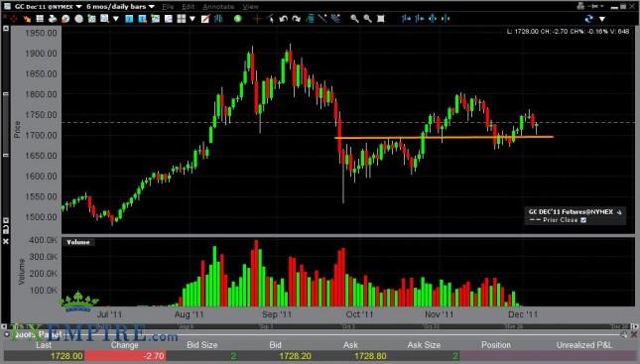Expand the arrow beside the four-pane icon

tap(192, 19)
